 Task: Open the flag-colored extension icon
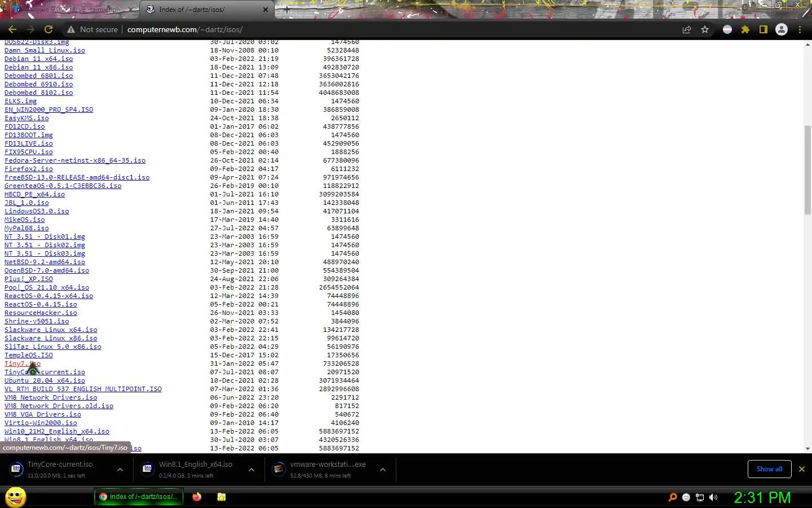(x=727, y=29)
